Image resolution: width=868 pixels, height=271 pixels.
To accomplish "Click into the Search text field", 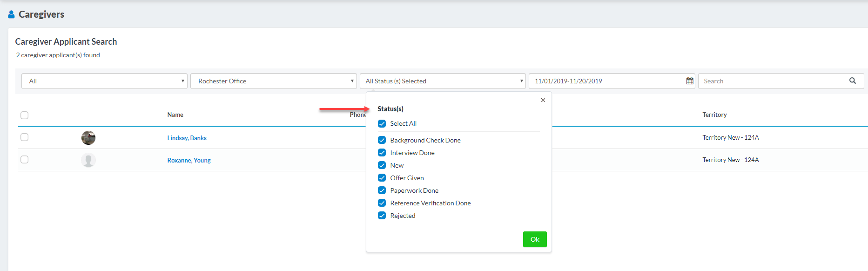I will click(x=773, y=81).
